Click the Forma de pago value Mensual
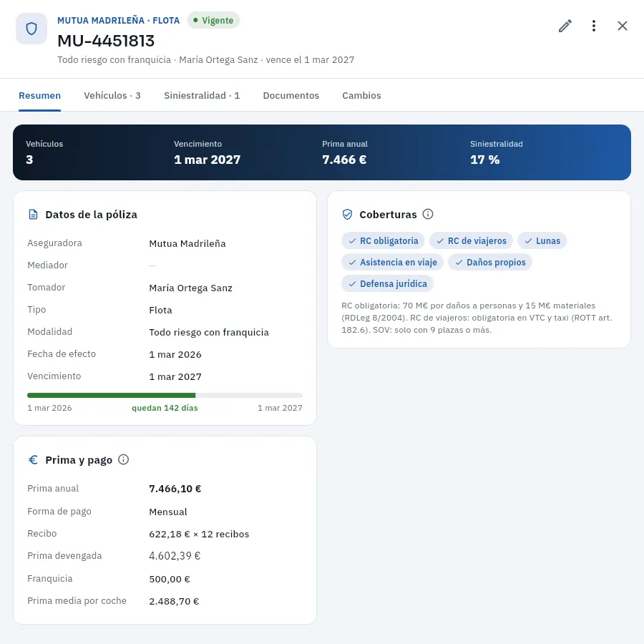Image resolution: width=644 pixels, height=644 pixels. tap(168, 512)
